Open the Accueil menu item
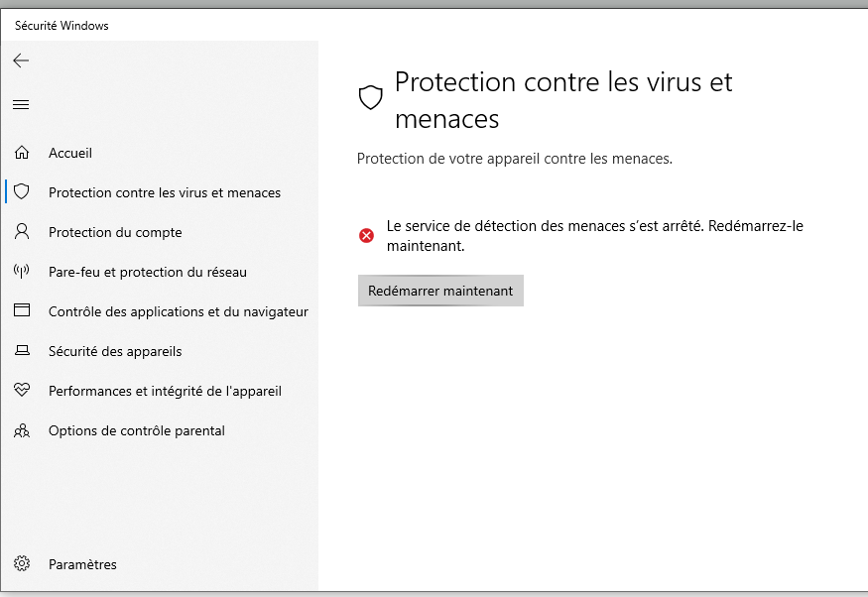This screenshot has width=868, height=597. tap(70, 153)
